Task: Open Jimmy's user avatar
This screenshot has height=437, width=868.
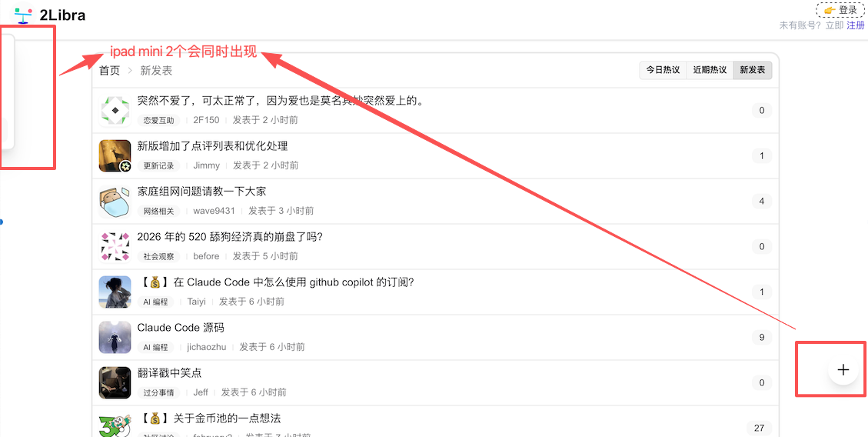Action: [x=115, y=156]
